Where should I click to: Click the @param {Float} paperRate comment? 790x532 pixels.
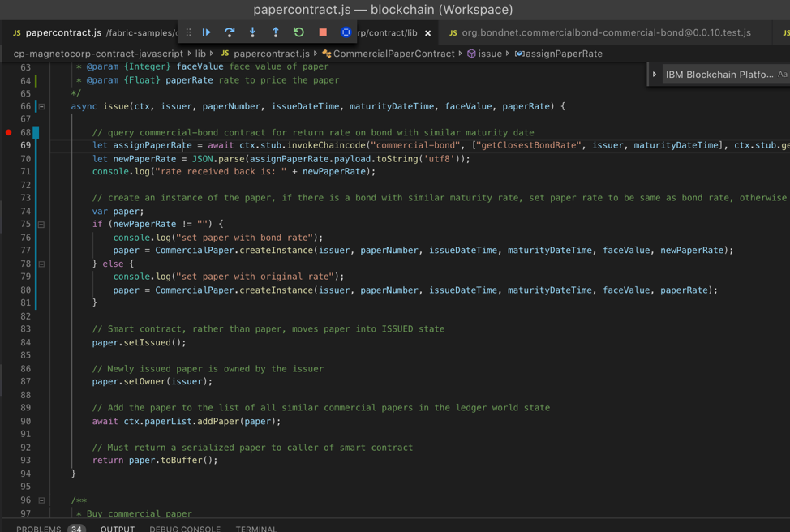[207, 80]
